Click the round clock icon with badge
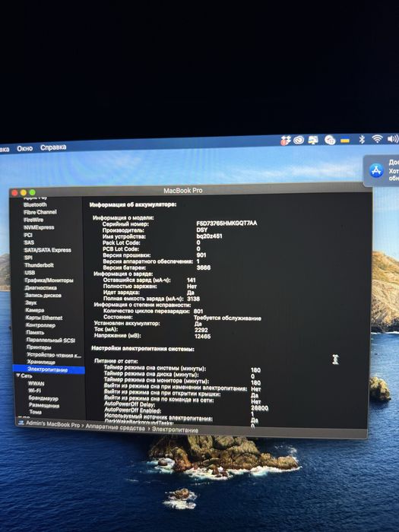This screenshot has width=399, height=532. (x=330, y=140)
